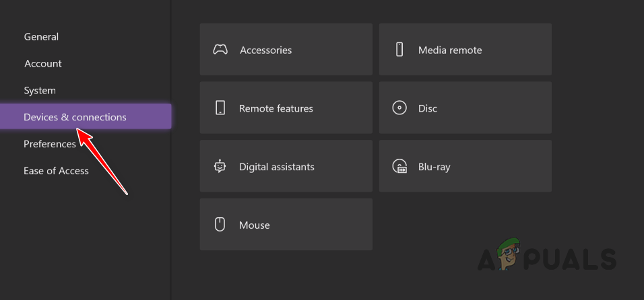Click the remote icon beside Media remote
Viewport: 644px width, 300px height.
click(x=399, y=49)
